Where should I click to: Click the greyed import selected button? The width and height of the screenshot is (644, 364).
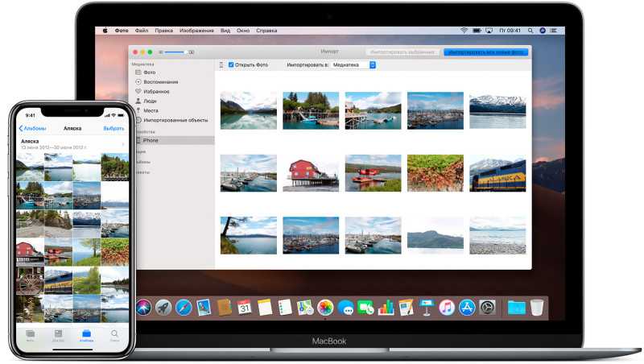coord(402,52)
